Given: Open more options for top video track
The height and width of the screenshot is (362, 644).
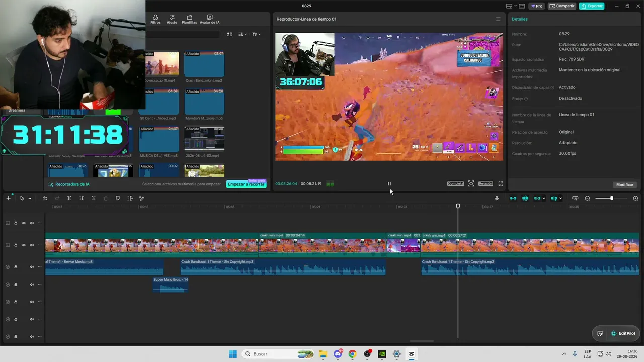Looking at the screenshot, I should pyautogui.click(x=40, y=223).
